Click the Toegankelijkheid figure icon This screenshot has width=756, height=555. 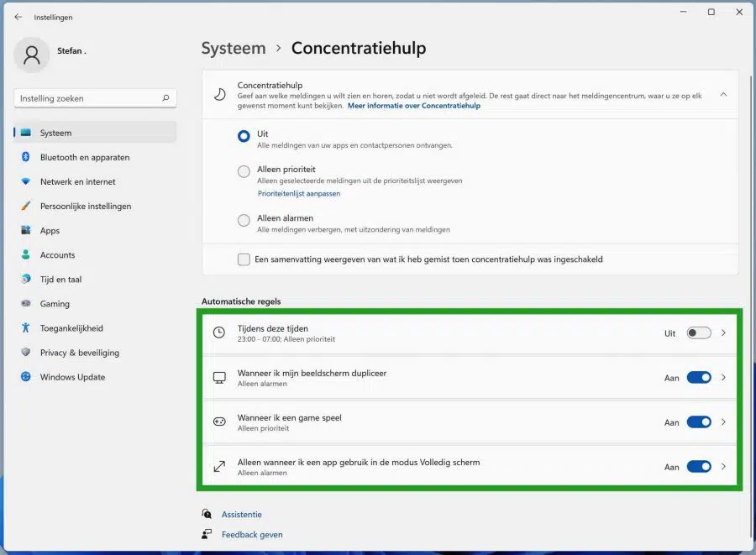pyautogui.click(x=25, y=327)
